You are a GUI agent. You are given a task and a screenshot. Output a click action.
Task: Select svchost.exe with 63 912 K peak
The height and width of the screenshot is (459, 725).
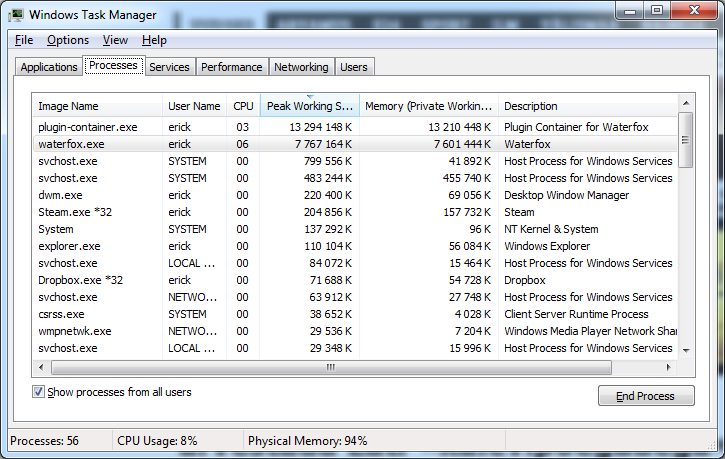point(355,297)
